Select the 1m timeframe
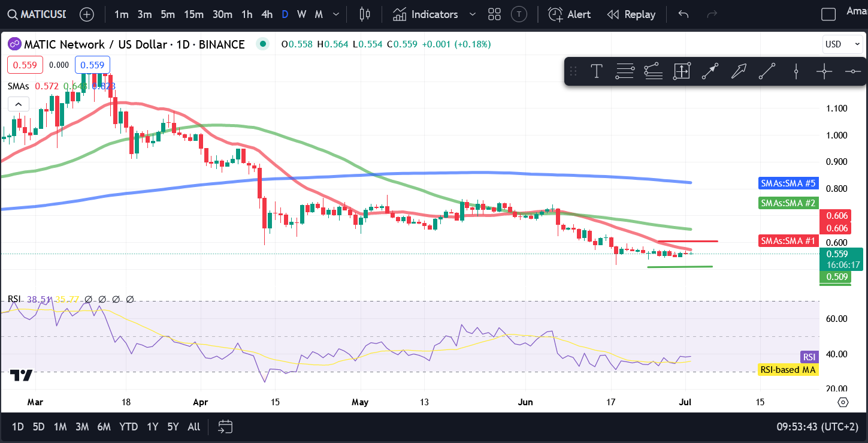Viewport: 868px width, 443px height. pos(122,14)
